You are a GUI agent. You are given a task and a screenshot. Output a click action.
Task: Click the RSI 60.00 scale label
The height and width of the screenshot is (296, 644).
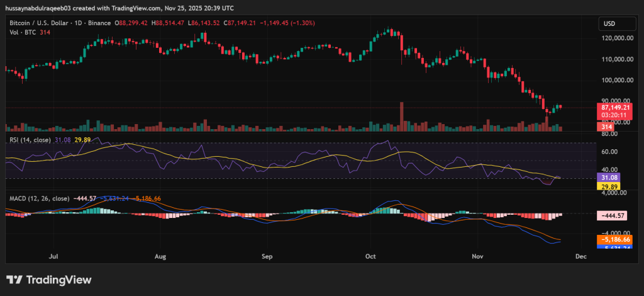609,152
